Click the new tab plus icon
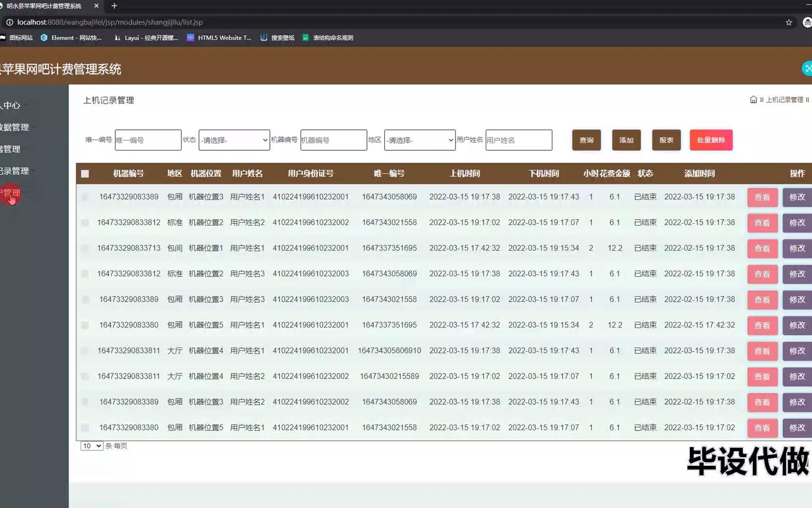 click(x=115, y=6)
